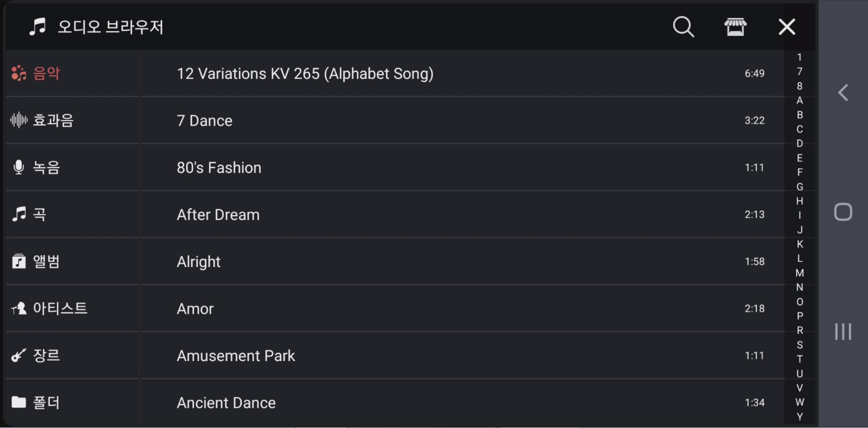Open the asset store icon
The height and width of the screenshot is (428, 868).
click(x=735, y=27)
